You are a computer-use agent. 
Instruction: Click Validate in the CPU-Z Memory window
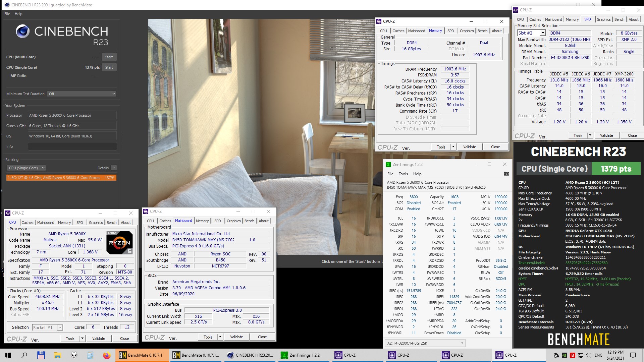click(469, 146)
